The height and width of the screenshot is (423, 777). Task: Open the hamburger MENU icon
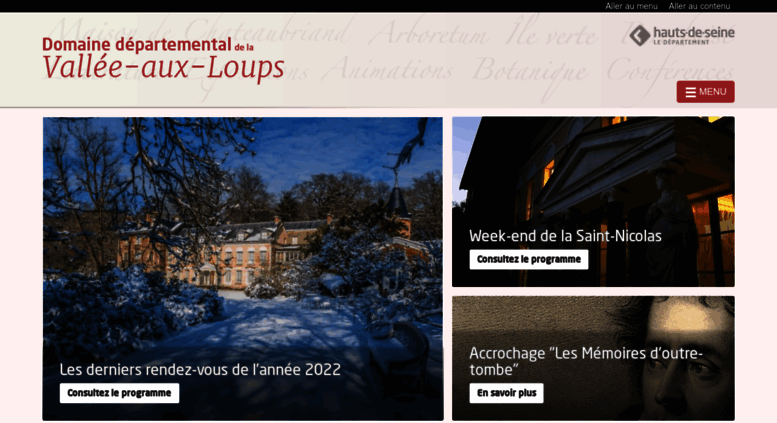(x=691, y=92)
